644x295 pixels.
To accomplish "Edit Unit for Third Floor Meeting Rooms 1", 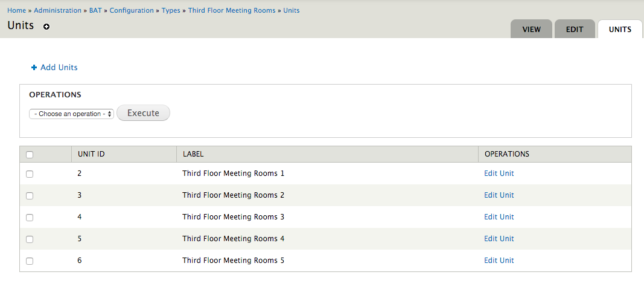I will tap(499, 173).
